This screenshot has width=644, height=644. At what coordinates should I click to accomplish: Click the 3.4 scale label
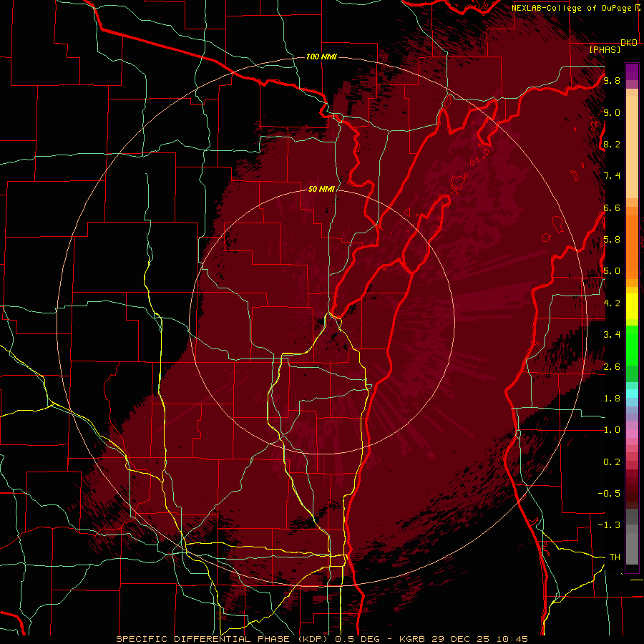[612, 334]
